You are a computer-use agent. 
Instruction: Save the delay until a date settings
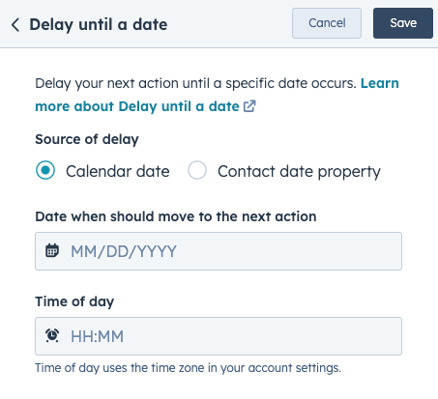click(403, 23)
